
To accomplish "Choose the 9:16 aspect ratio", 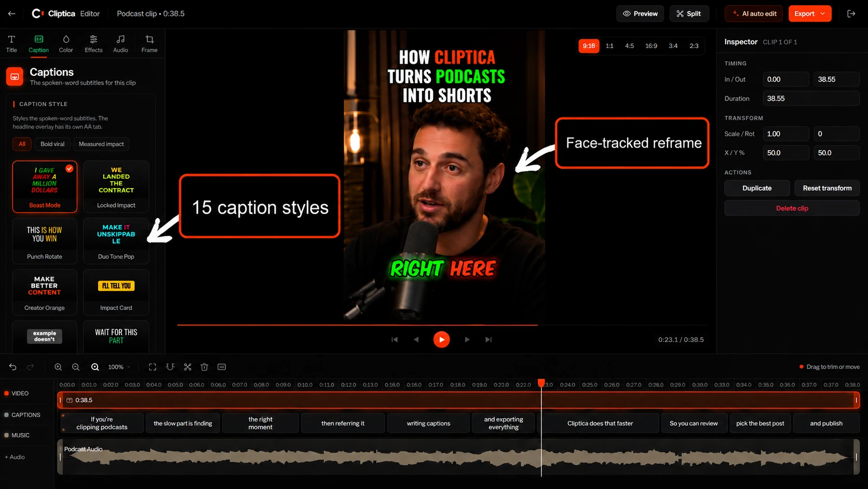I will (589, 46).
